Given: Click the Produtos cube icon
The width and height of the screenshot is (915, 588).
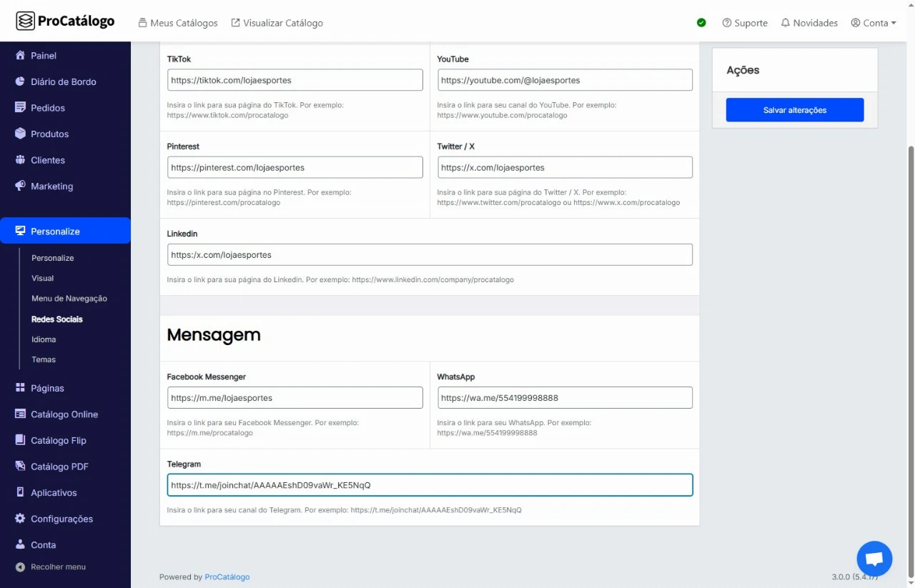Looking at the screenshot, I should (x=20, y=134).
